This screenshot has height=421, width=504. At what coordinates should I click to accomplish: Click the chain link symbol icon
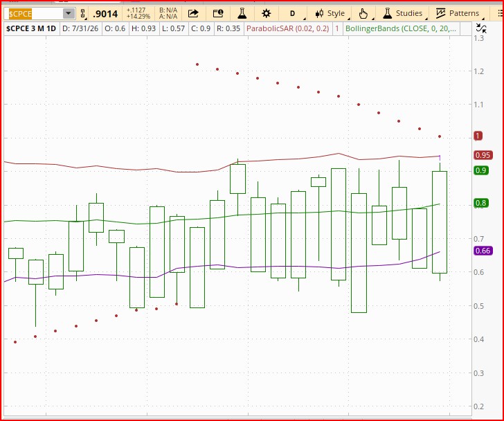click(x=82, y=14)
